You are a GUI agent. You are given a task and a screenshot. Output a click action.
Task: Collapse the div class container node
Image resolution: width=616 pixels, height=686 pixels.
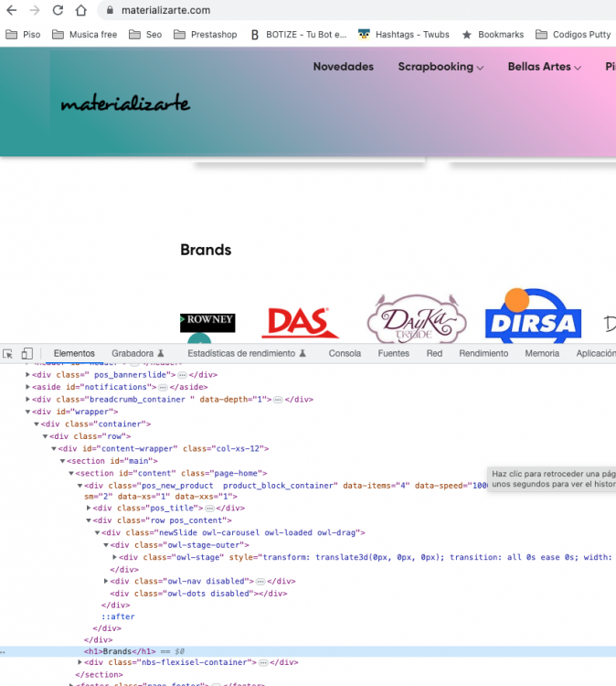click(x=37, y=423)
